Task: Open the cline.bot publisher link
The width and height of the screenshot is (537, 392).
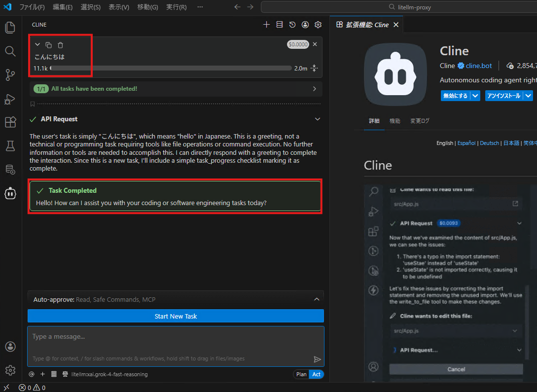Action: coord(479,66)
